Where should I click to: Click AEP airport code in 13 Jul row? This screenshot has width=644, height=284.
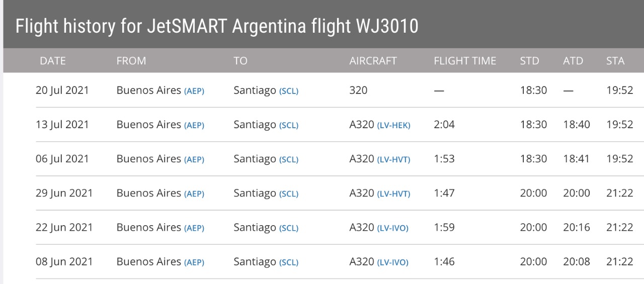pos(194,125)
